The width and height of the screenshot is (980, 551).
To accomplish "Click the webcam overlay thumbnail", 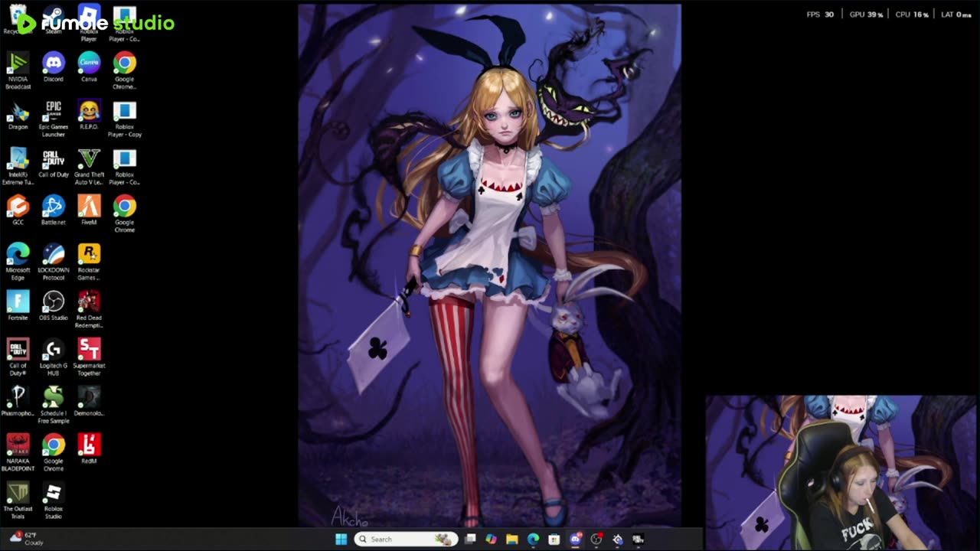I will (841, 472).
